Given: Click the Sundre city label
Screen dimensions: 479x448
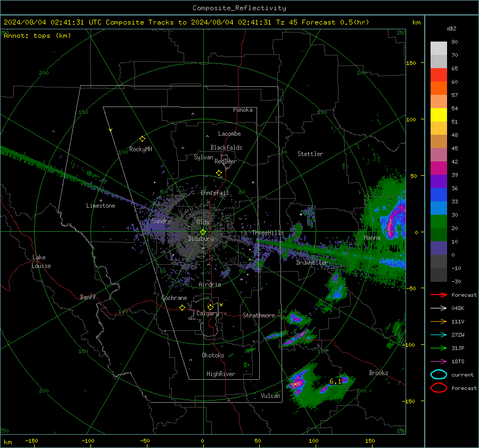Looking at the screenshot, I should (161, 221).
